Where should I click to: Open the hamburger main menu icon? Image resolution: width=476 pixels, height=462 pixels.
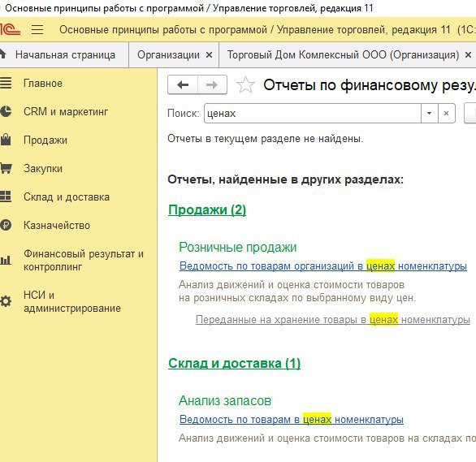coord(37,30)
